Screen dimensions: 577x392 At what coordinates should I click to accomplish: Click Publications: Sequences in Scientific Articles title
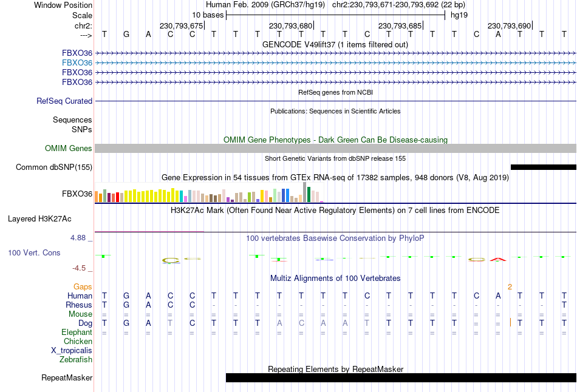(x=335, y=111)
